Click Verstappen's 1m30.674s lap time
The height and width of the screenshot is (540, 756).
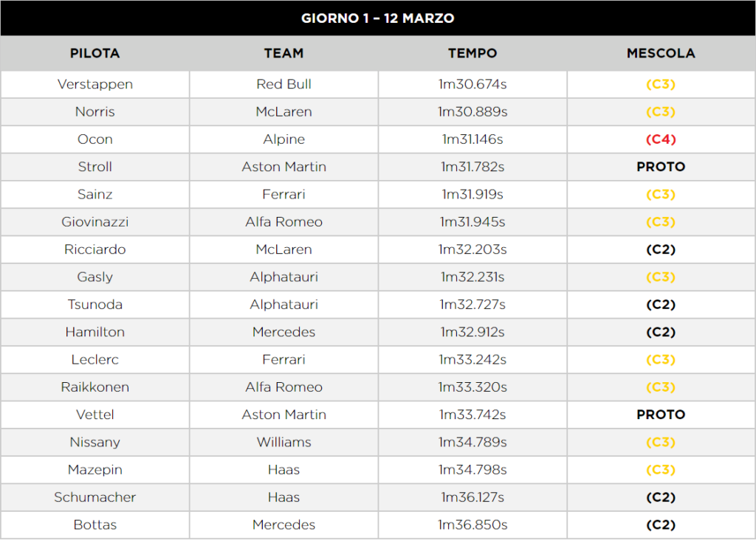[x=472, y=84]
